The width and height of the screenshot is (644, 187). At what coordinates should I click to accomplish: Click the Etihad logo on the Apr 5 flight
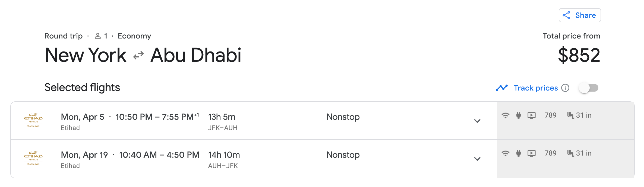tap(33, 120)
